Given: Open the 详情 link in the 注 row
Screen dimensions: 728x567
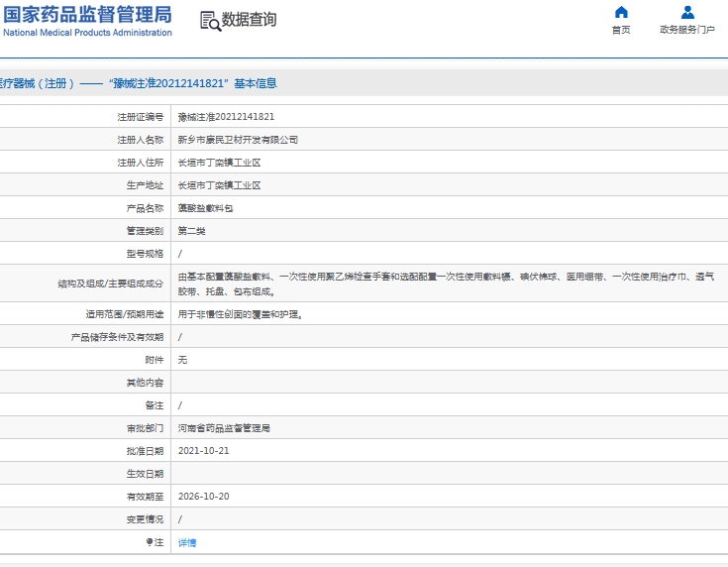Looking at the screenshot, I should [x=187, y=542].
